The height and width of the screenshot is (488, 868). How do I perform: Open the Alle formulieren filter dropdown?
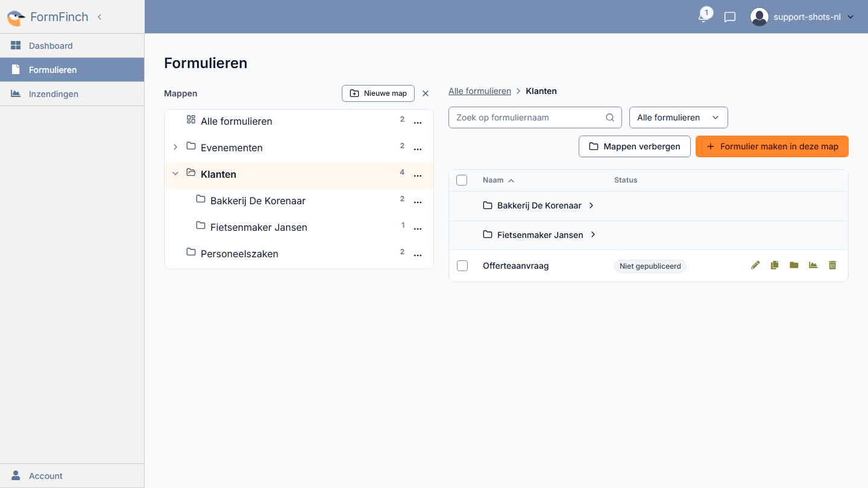coord(679,117)
